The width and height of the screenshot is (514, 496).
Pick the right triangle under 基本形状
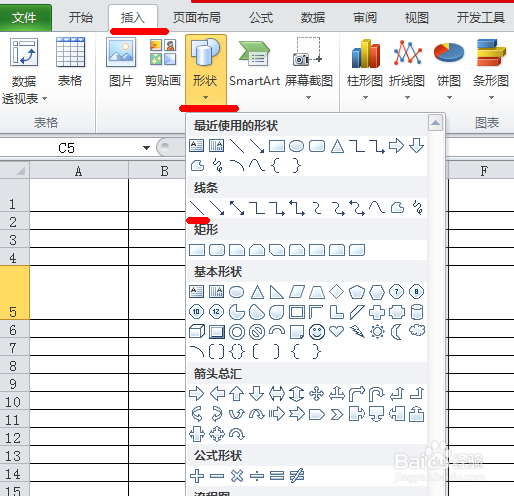click(x=277, y=292)
